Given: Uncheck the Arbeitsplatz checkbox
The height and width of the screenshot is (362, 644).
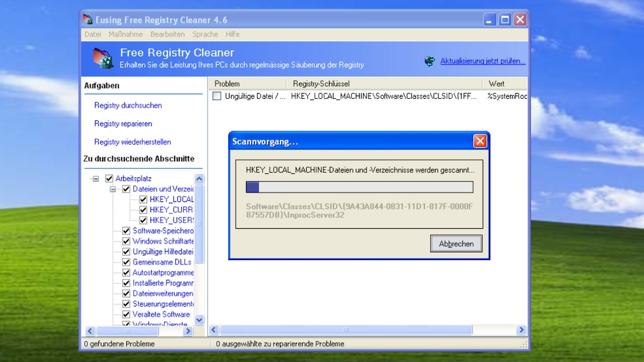Looking at the screenshot, I should pos(109,178).
